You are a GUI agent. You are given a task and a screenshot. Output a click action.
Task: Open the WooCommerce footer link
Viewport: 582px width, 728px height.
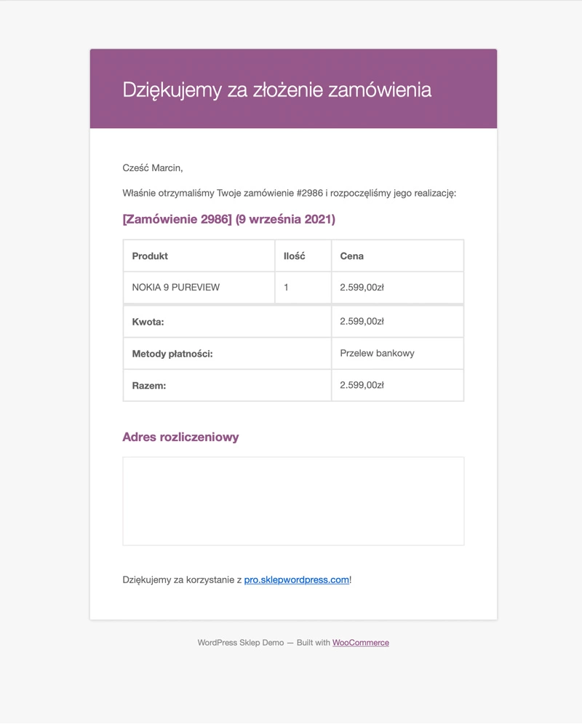click(x=361, y=643)
